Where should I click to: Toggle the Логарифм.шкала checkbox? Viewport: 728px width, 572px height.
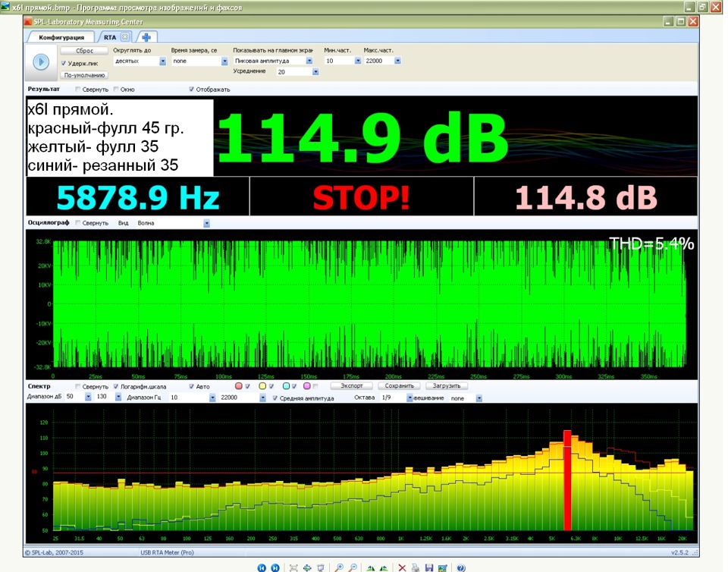tap(116, 386)
